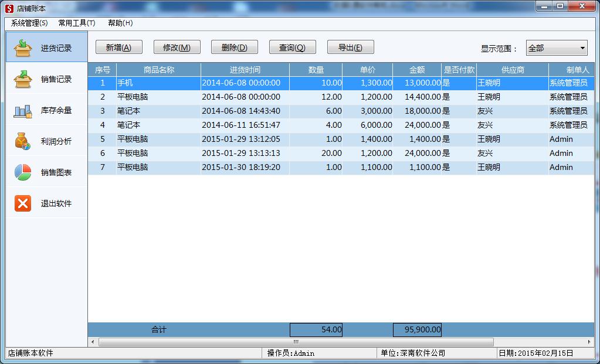Click the 新增 button
The height and width of the screenshot is (364, 600).
(x=118, y=47)
